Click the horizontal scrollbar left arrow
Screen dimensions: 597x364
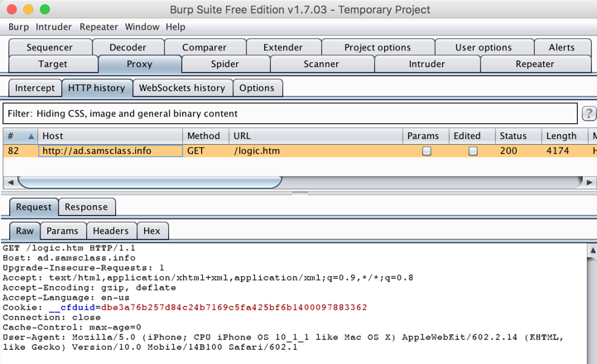[x=10, y=182]
